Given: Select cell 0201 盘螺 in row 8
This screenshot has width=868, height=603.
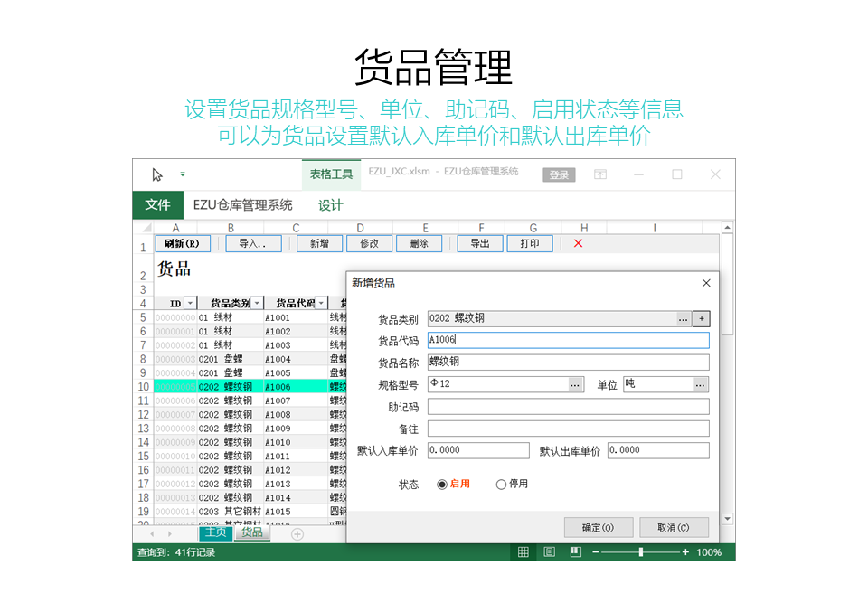Looking at the screenshot, I should pyautogui.click(x=231, y=360).
